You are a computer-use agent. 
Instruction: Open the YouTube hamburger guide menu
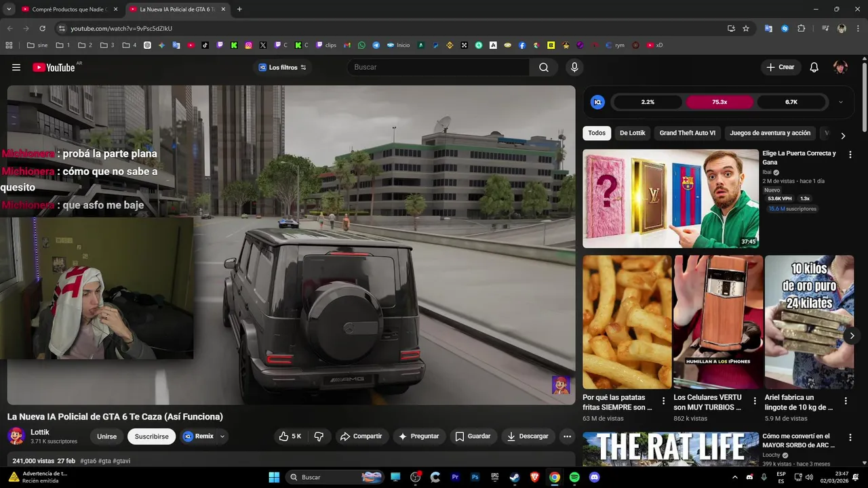coord(16,67)
